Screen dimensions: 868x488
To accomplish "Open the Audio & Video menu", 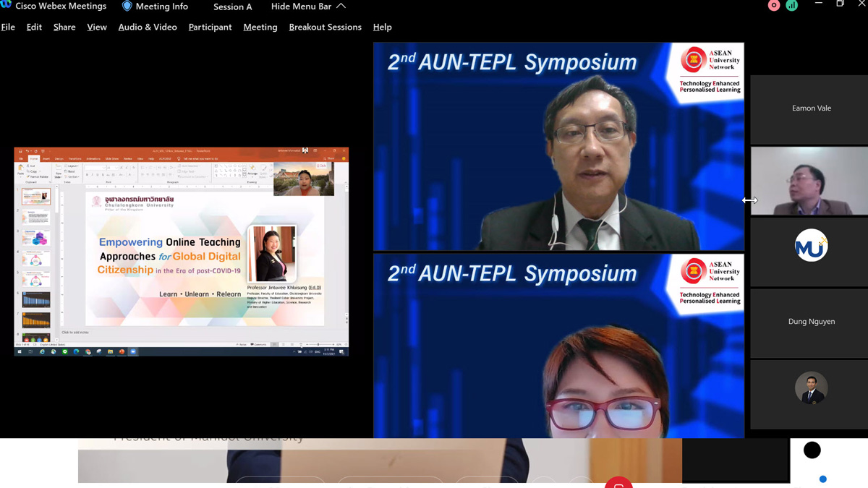I will pyautogui.click(x=148, y=27).
